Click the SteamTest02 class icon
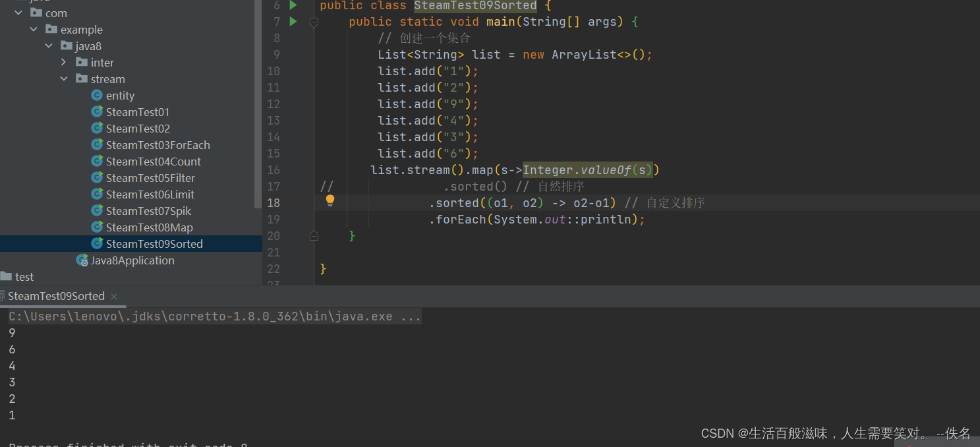Viewport: 980px width, 447px height. coord(97,128)
